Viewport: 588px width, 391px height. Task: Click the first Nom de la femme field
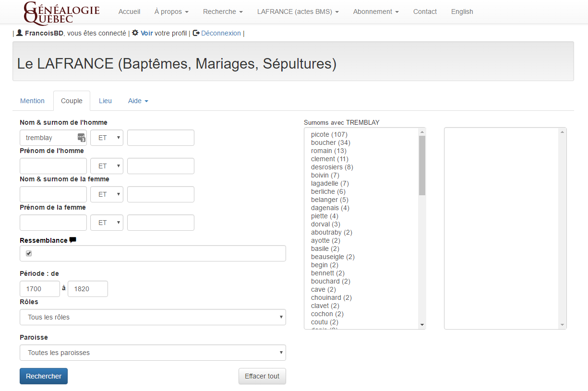click(53, 194)
